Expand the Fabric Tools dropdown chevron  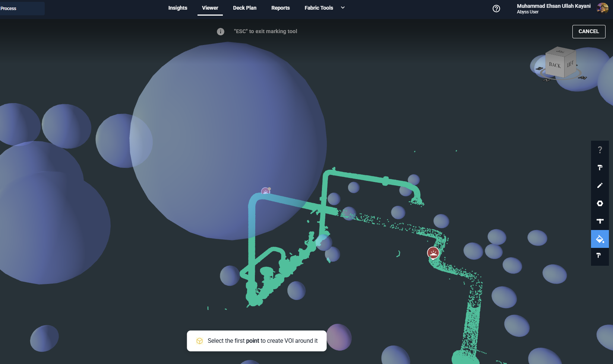point(343,8)
